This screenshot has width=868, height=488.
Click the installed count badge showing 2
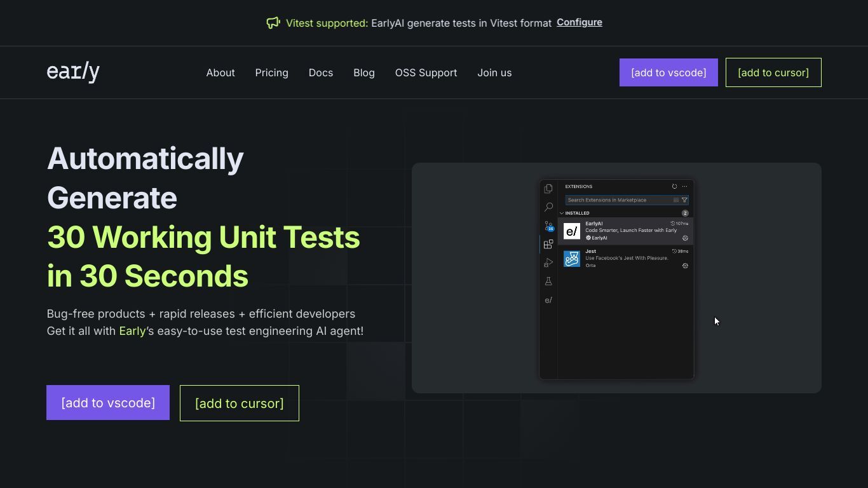(x=685, y=213)
